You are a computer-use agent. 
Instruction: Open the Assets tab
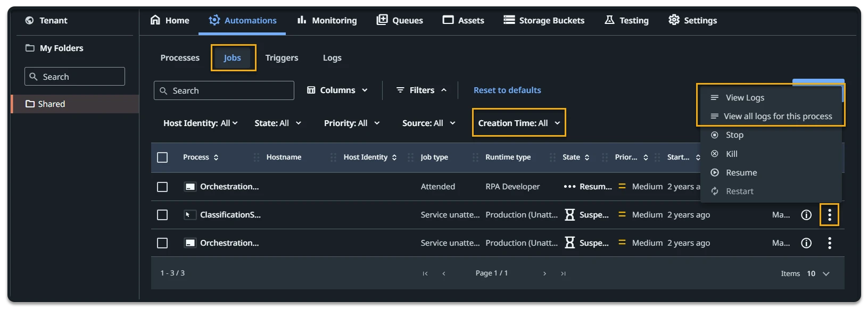(x=464, y=20)
